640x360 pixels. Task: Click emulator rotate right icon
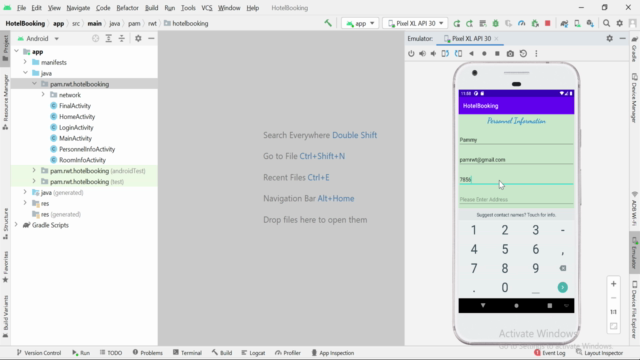coord(458,53)
